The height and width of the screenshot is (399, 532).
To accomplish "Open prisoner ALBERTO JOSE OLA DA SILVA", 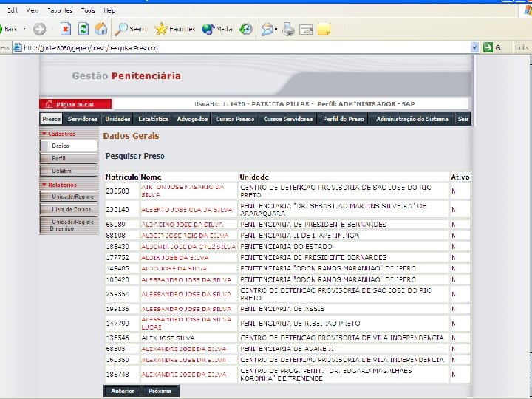I will point(187,210).
